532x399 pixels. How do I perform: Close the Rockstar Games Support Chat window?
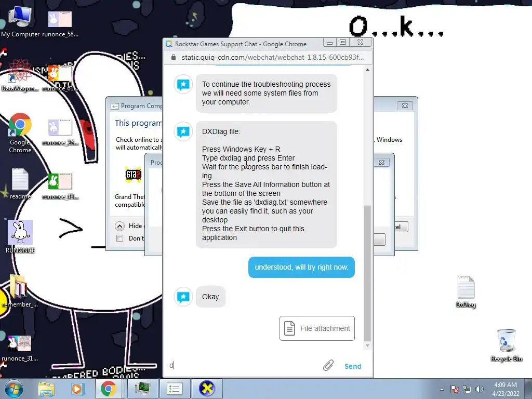coord(361,43)
